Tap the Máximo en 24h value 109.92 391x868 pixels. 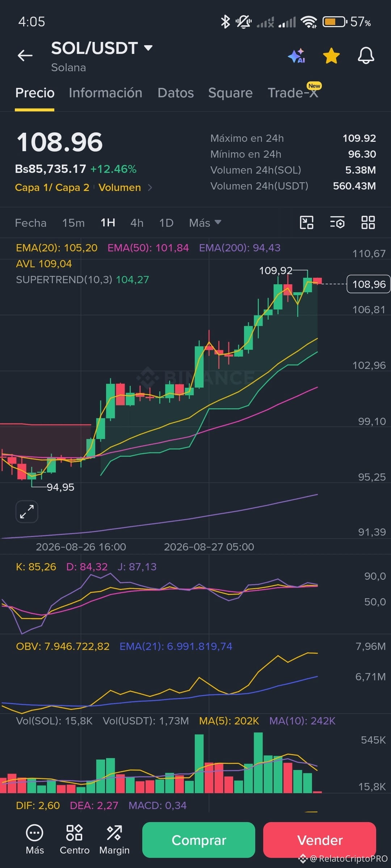pos(359,138)
